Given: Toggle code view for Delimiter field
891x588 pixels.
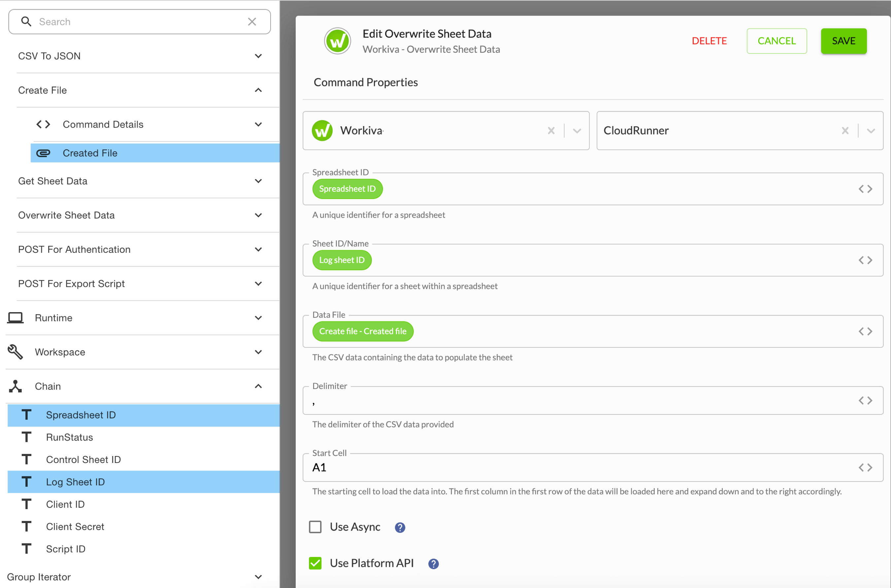Looking at the screenshot, I should 865,400.
